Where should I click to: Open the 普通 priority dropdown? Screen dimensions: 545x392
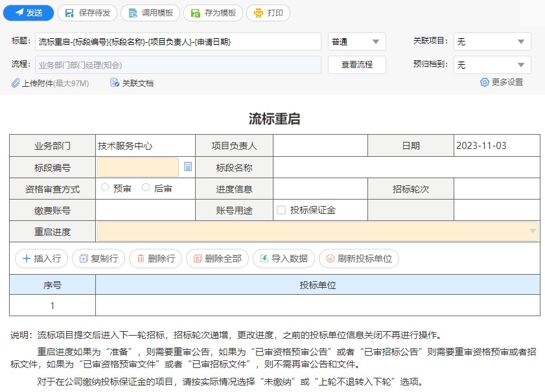pos(357,41)
